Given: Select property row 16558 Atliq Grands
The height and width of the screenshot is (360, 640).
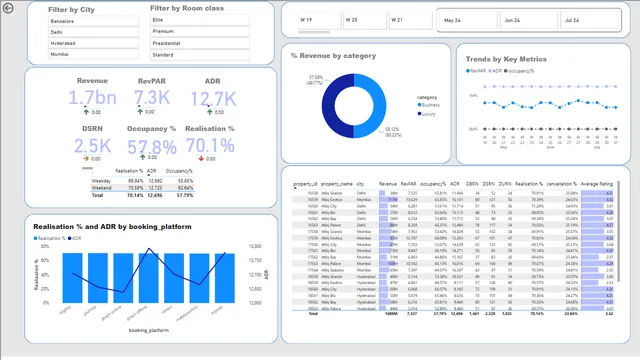Looking at the screenshot, I should pyautogui.click(x=453, y=193).
